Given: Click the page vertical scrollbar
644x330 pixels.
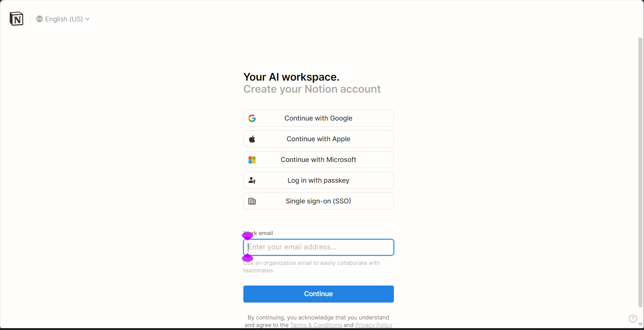Looking at the screenshot, I should coord(641,173).
